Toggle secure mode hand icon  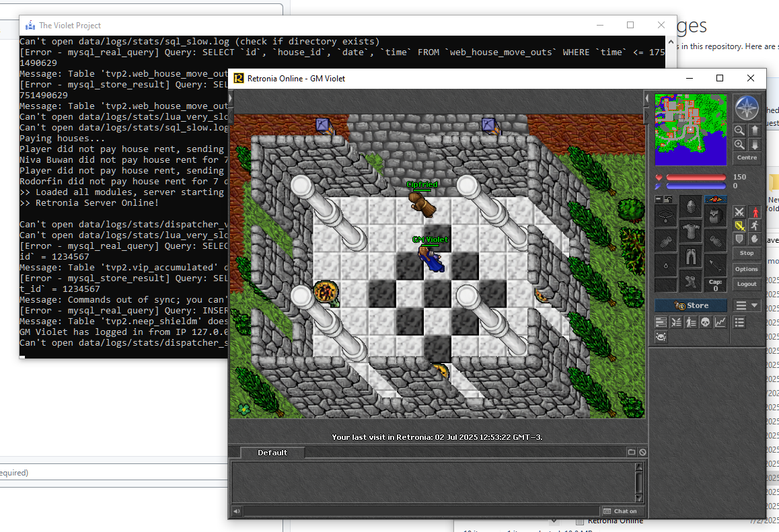click(754, 239)
